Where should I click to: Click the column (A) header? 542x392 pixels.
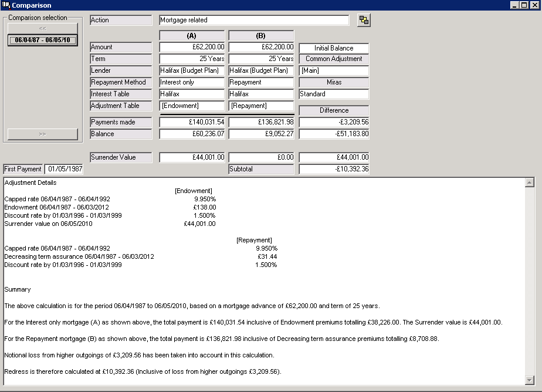tap(192, 36)
